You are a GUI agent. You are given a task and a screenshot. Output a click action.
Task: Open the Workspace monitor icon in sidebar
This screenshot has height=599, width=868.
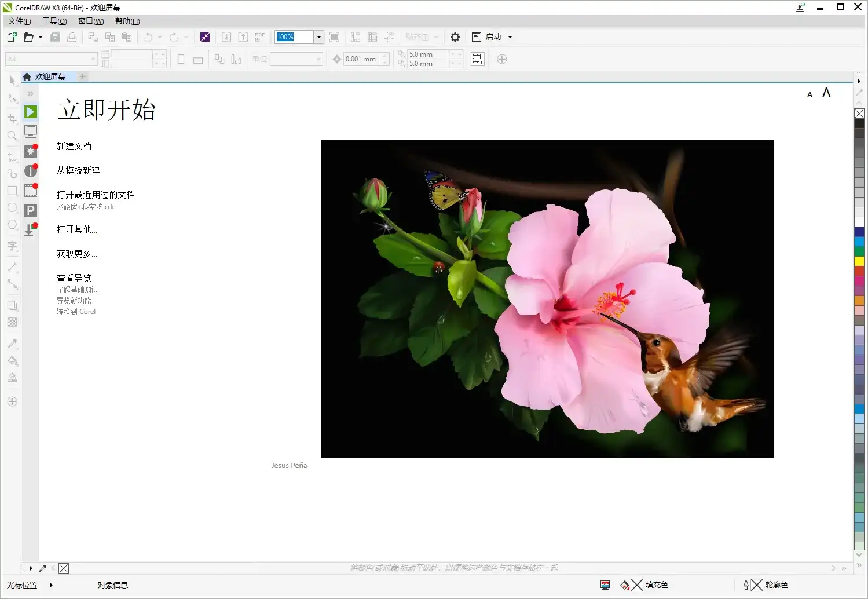click(31, 132)
